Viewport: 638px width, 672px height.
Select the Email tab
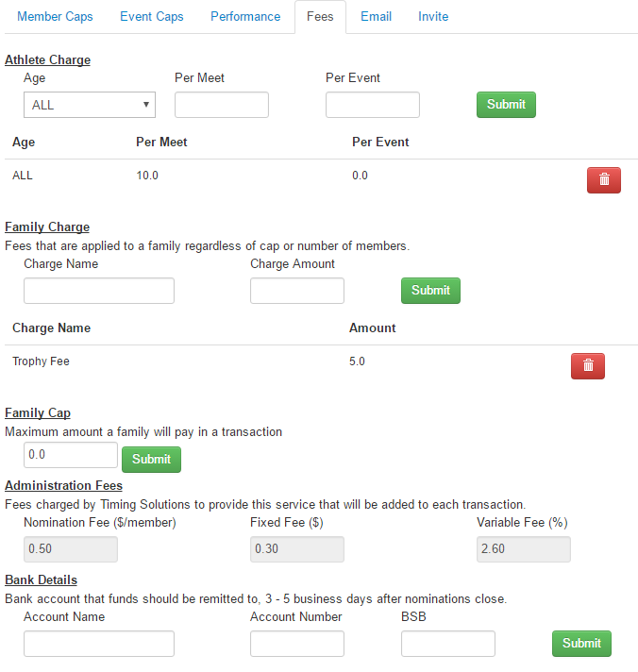click(x=376, y=16)
